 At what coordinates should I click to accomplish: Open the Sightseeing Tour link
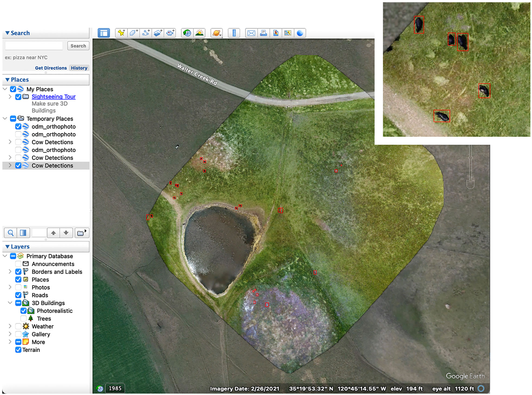coord(53,97)
